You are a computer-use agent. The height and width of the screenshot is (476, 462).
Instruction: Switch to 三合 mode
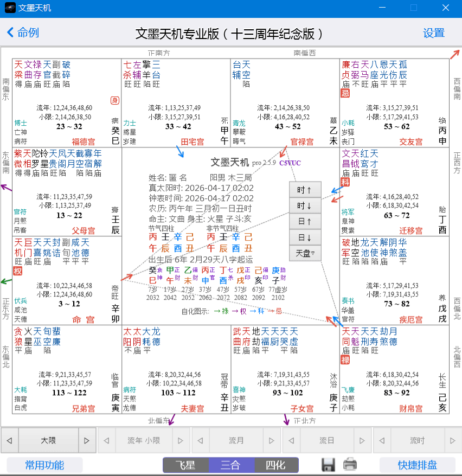(x=231, y=465)
